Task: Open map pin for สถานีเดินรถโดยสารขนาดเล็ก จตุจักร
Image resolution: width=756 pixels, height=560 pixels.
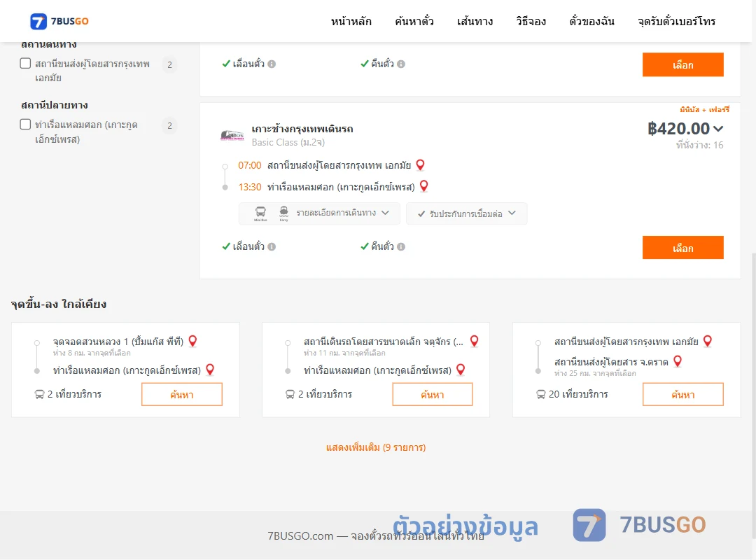Action: click(x=475, y=341)
